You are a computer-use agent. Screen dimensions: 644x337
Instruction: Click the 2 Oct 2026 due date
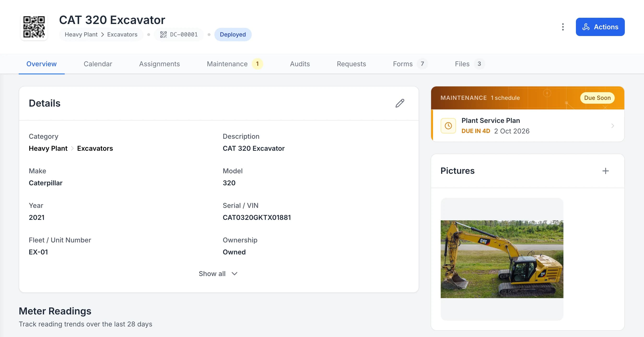point(512,131)
